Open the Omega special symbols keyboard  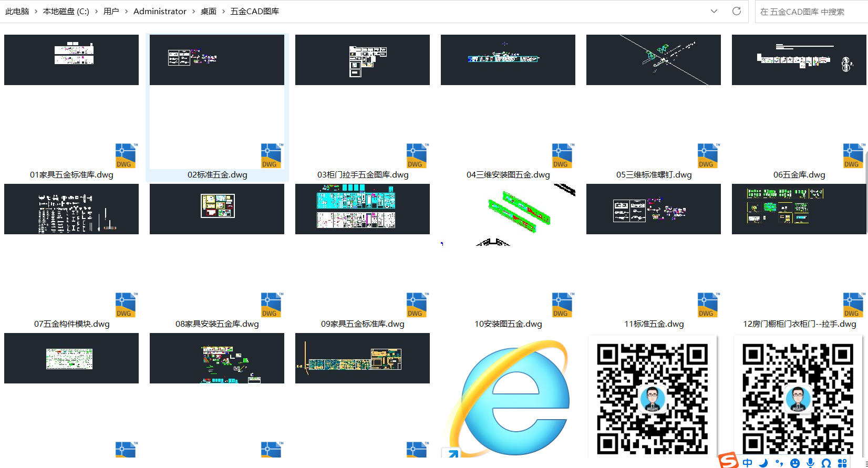pyautogui.click(x=826, y=463)
